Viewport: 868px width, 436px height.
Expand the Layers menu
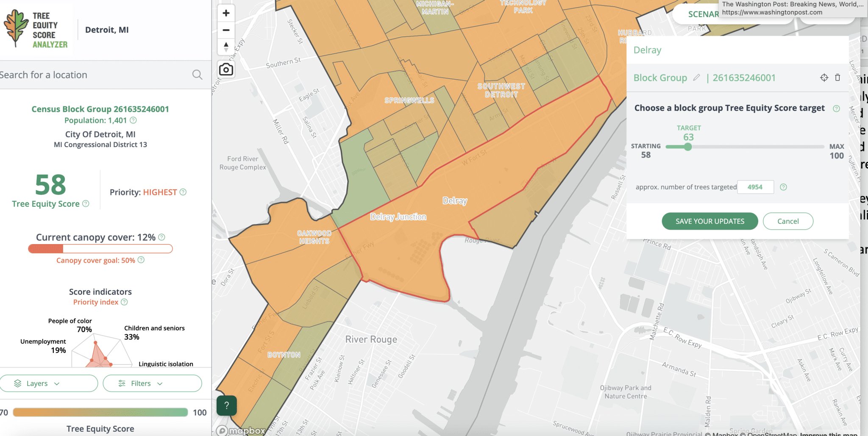coord(49,383)
